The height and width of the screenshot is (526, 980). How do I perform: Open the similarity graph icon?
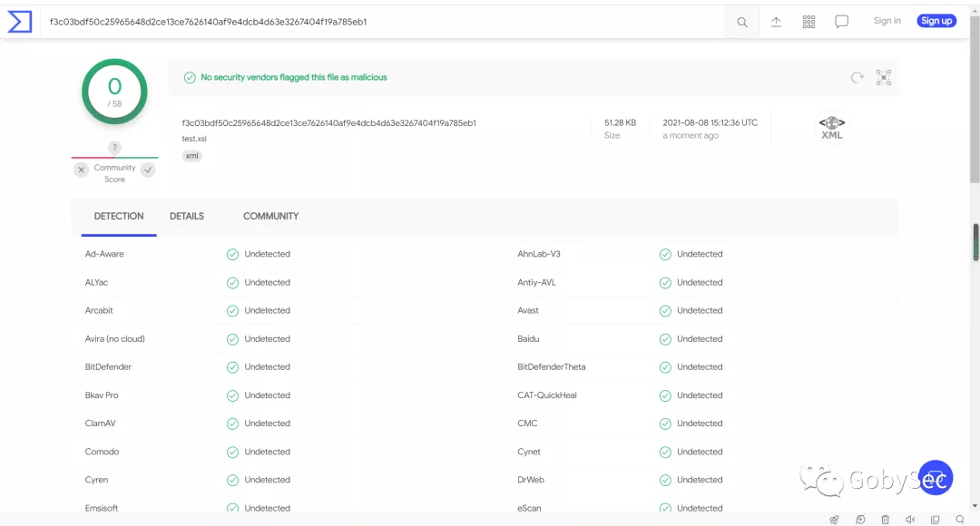pos(884,77)
